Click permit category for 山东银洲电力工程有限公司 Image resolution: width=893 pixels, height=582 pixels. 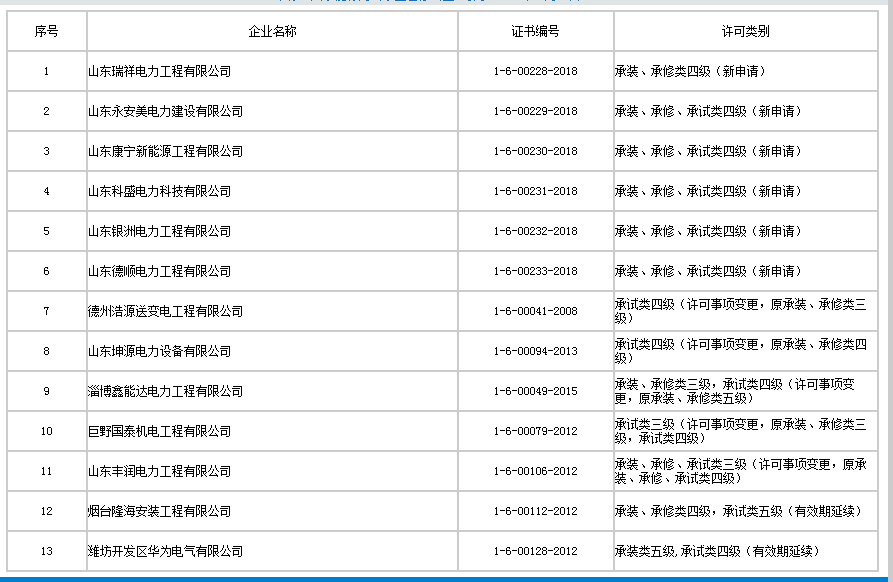click(x=709, y=231)
